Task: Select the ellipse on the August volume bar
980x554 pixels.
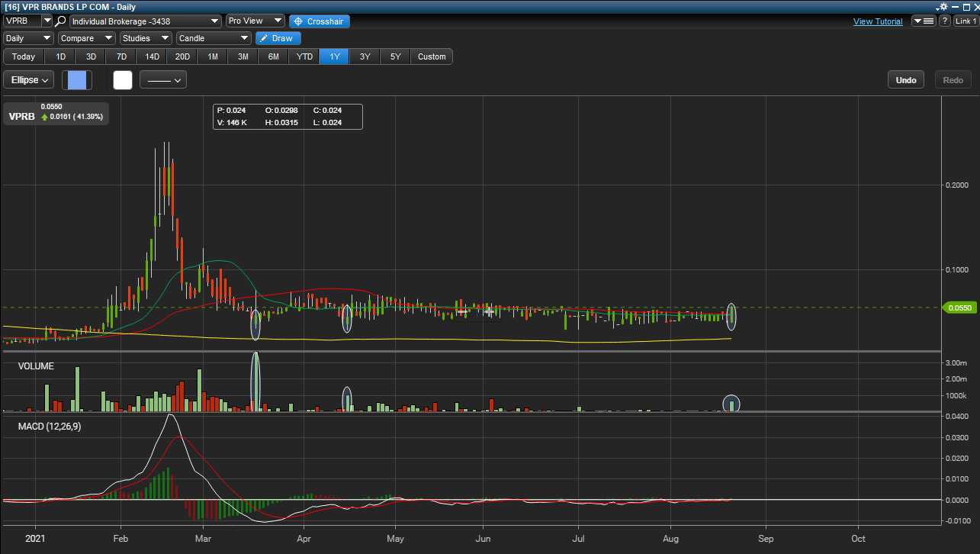Action: coord(731,404)
